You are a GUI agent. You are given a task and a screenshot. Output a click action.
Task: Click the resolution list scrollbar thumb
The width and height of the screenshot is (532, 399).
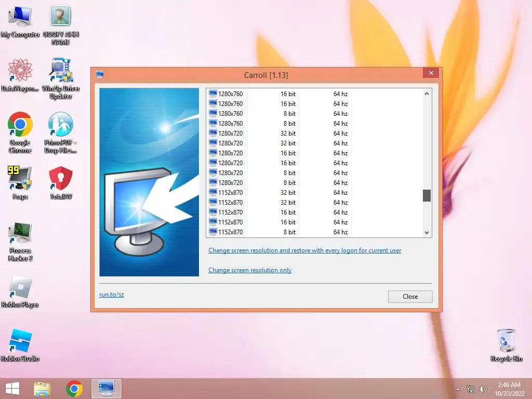pyautogui.click(x=427, y=195)
